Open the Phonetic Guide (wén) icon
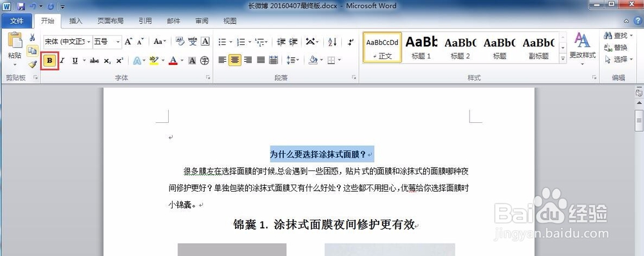 pyautogui.click(x=193, y=41)
